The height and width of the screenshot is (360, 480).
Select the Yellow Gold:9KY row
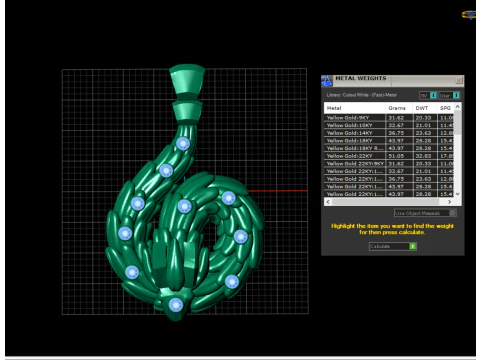click(x=389, y=118)
